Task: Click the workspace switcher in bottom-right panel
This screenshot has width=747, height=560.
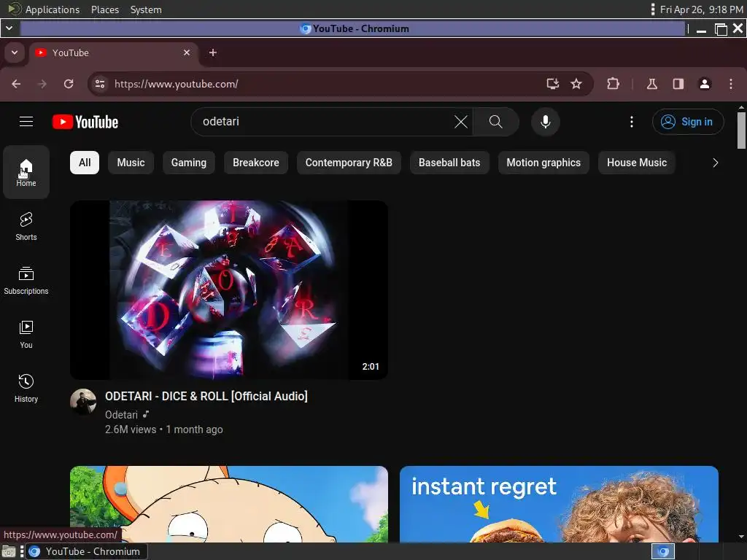Action: (x=663, y=551)
